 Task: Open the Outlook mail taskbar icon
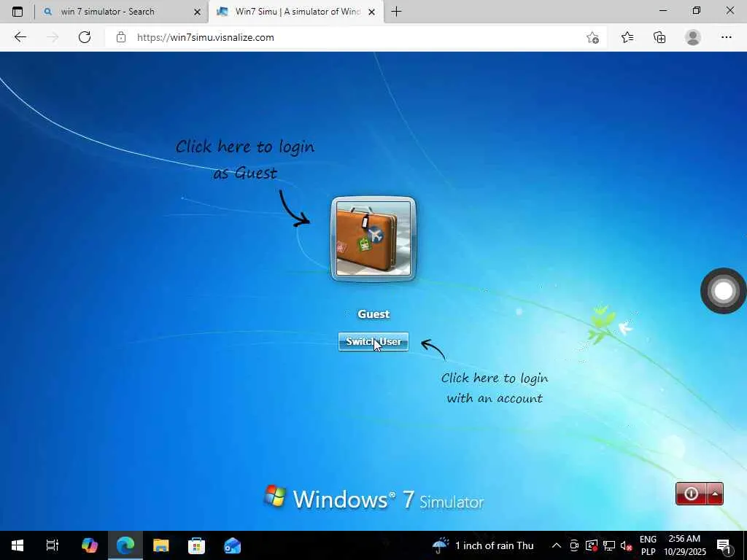click(x=232, y=545)
